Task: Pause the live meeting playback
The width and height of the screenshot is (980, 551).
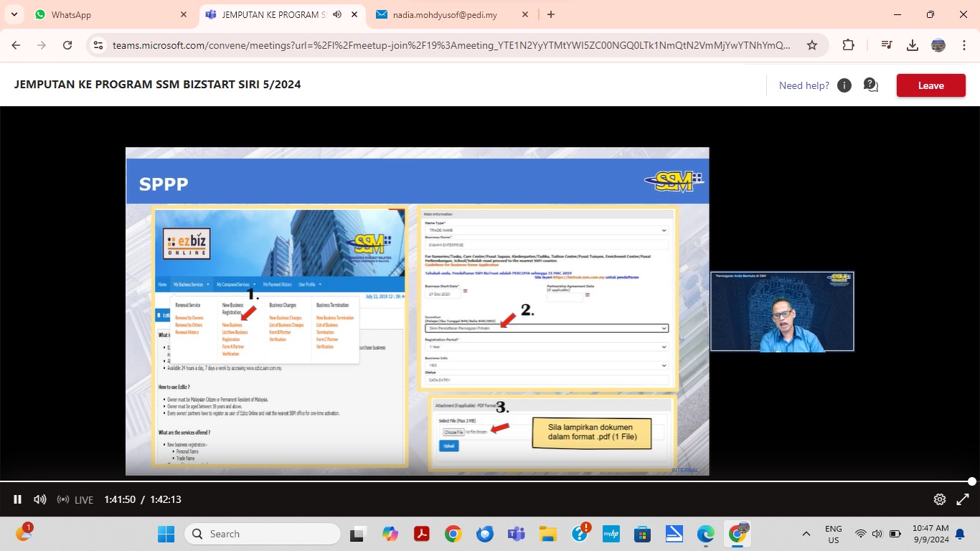Action: [x=17, y=499]
